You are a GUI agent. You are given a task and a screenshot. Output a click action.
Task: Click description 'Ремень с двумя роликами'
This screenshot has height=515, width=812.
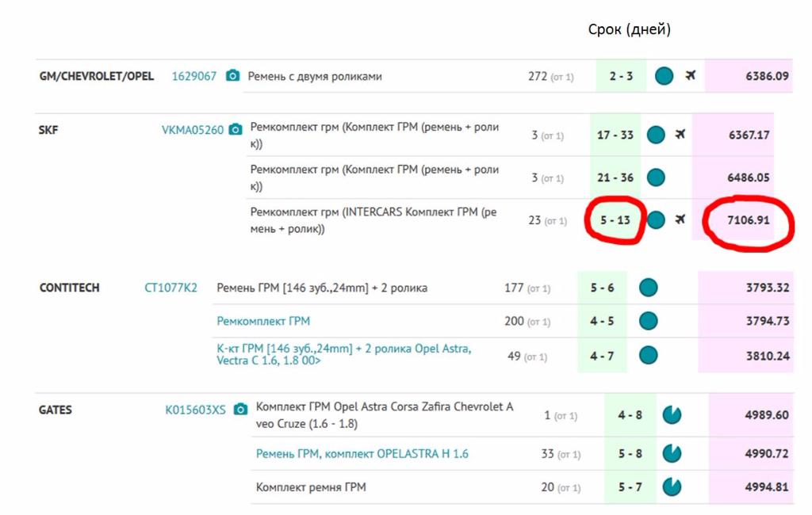pos(314,76)
